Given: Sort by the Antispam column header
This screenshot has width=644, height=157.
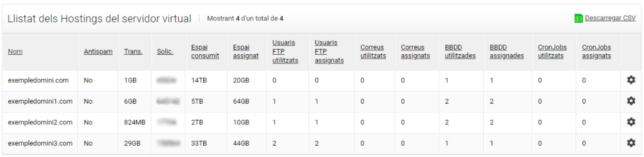Looking at the screenshot, I should click(98, 51).
